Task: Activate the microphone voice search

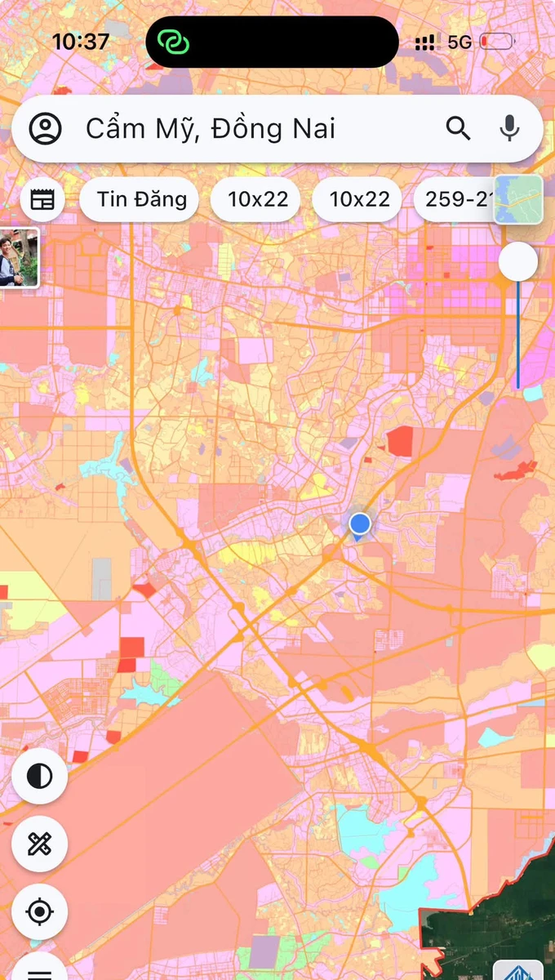Action: point(510,128)
